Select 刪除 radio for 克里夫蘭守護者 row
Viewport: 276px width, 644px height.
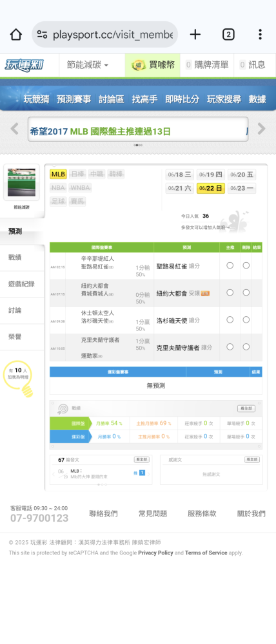246,346
